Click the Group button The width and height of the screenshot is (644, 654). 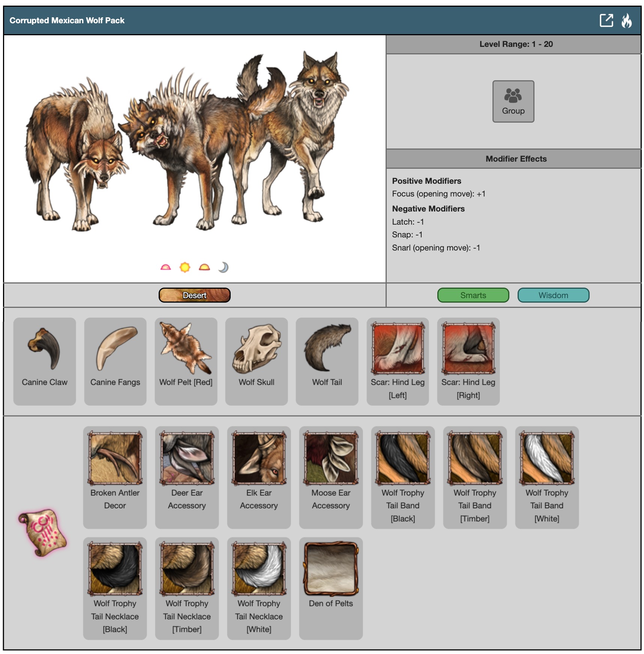(513, 101)
